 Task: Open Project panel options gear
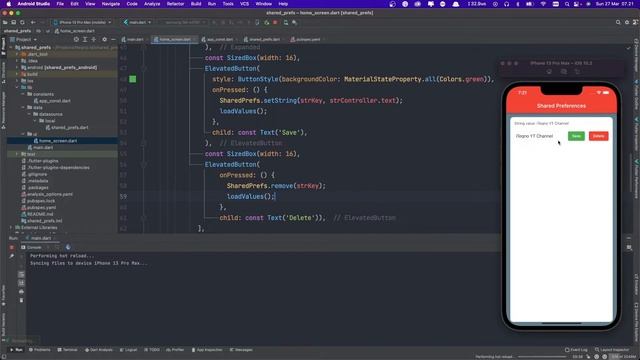click(104, 40)
